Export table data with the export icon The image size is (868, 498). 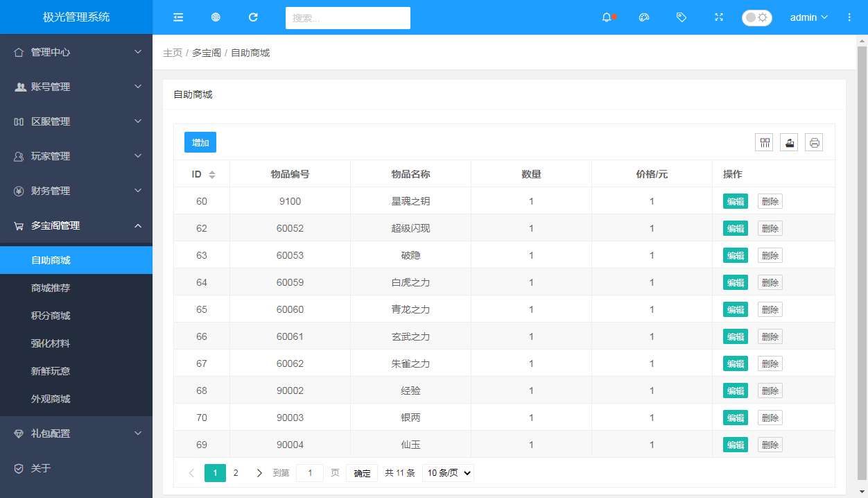coord(789,142)
